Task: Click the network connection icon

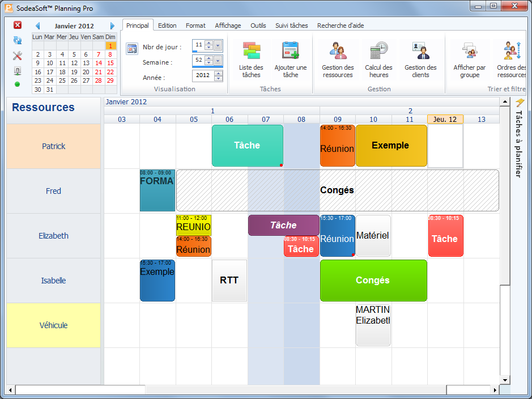Action: pos(18,71)
